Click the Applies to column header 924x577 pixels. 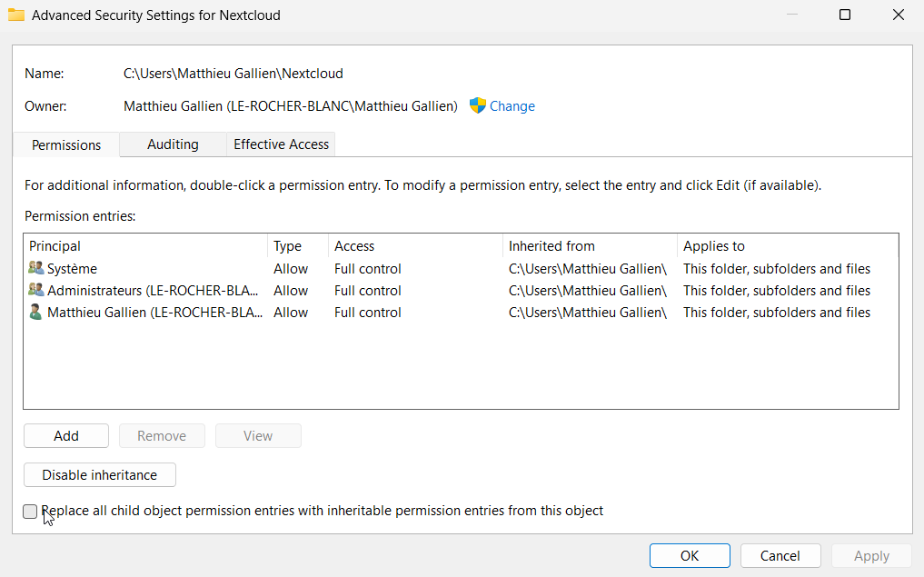(x=788, y=245)
